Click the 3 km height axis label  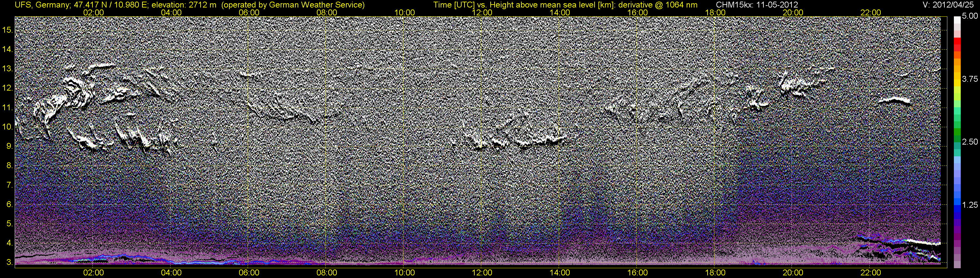(9, 263)
